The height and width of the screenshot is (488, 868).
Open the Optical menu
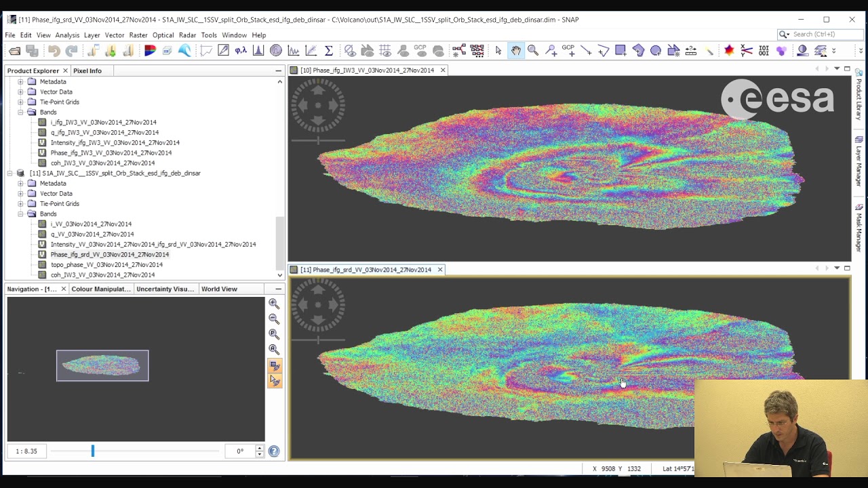[163, 35]
